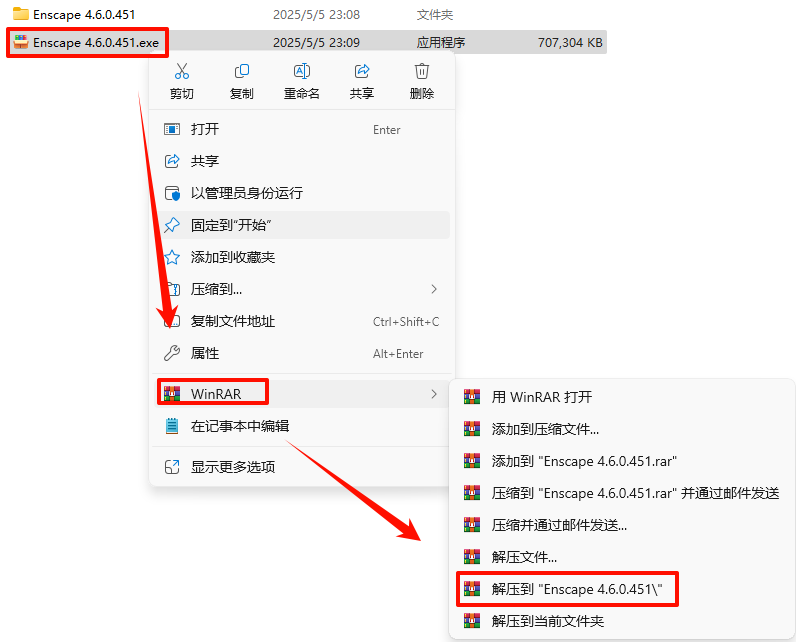The height and width of the screenshot is (642, 796).
Task: Select 用 WinRAR 打开 in submenu
Action: 622,397
